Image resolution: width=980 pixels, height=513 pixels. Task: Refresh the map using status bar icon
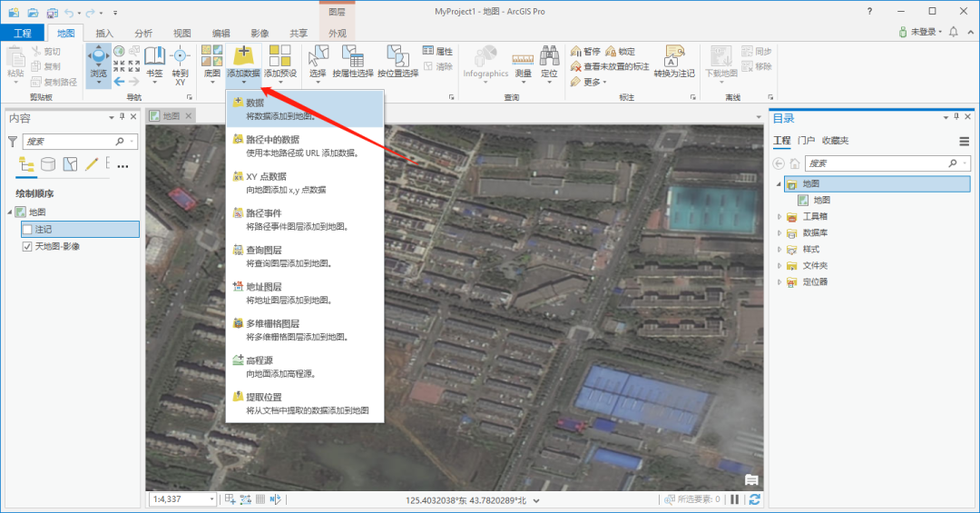(x=754, y=499)
